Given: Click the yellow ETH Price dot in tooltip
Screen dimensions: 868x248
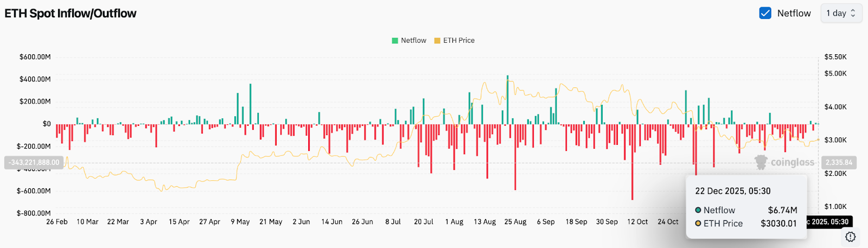Looking at the screenshot, I should click(x=698, y=224).
